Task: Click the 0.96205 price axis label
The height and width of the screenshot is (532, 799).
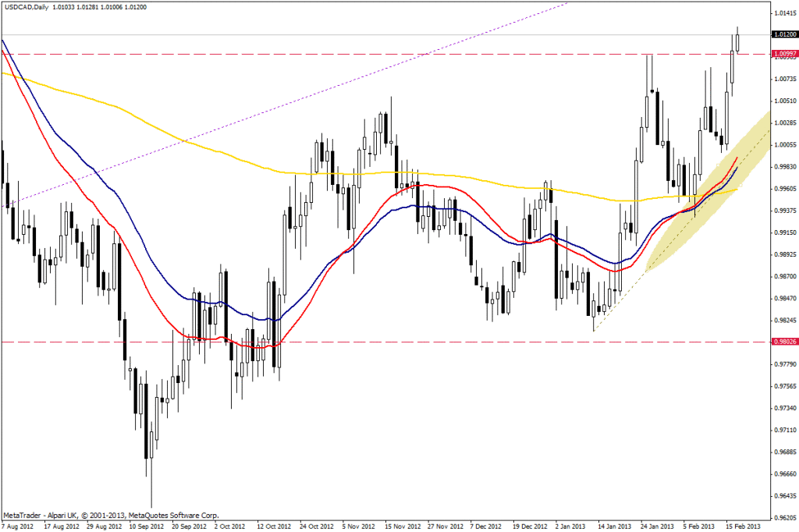Action: pyautogui.click(x=784, y=517)
